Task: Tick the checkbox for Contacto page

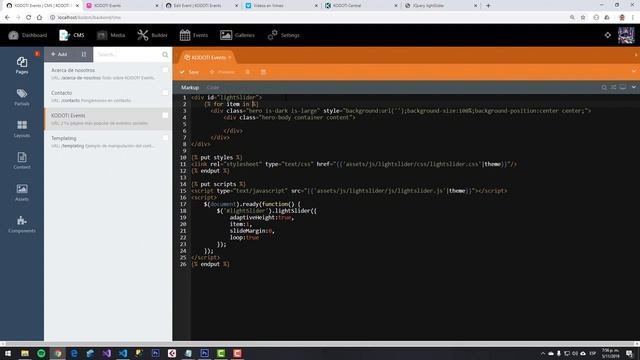Action: coord(165,93)
